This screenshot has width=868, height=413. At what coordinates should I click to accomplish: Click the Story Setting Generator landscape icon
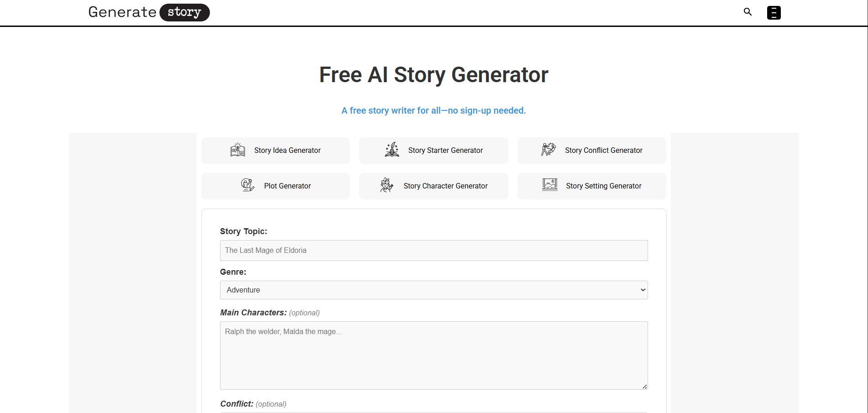pos(550,185)
